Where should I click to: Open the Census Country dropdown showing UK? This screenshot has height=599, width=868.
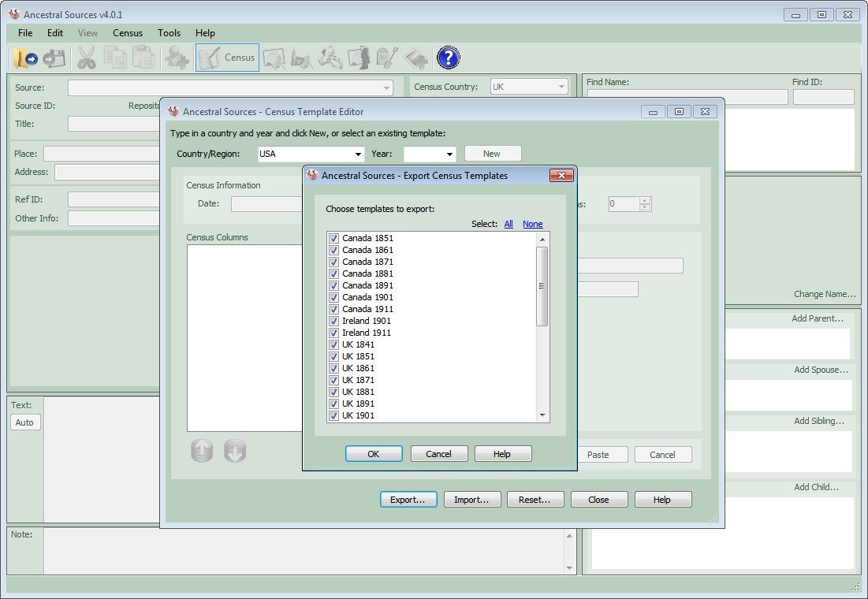click(x=561, y=87)
